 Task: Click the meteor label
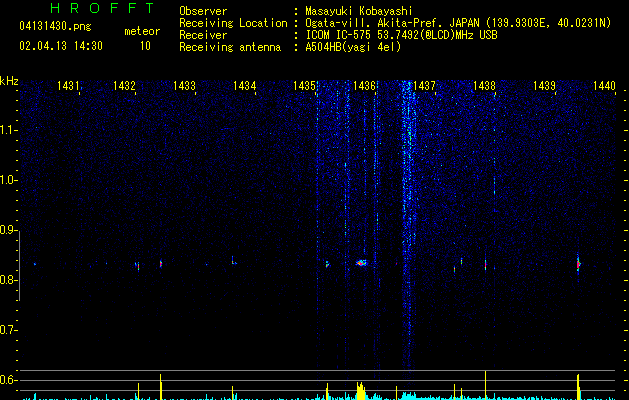pos(142,31)
